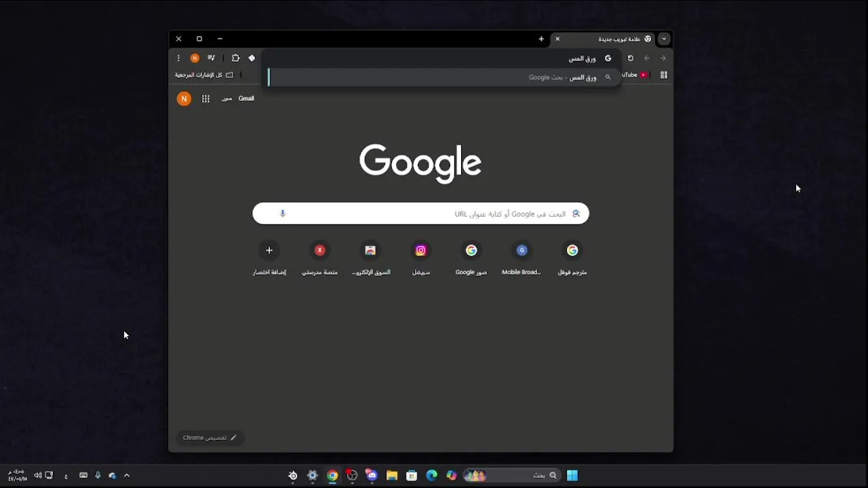Show hidden tray icons chevron
This screenshot has height=488, width=868.
126,475
